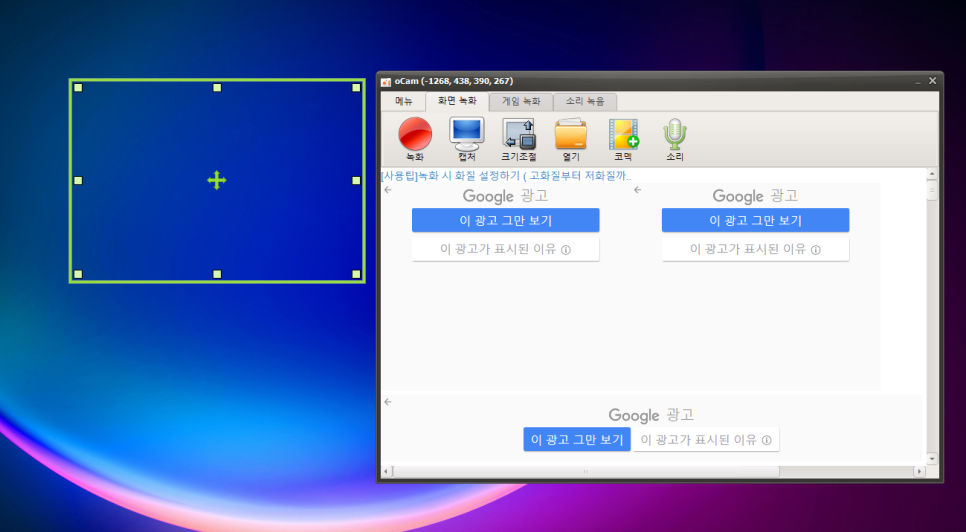Click vertical scrollbar down arrow
This screenshot has height=532, width=966.
point(932,459)
